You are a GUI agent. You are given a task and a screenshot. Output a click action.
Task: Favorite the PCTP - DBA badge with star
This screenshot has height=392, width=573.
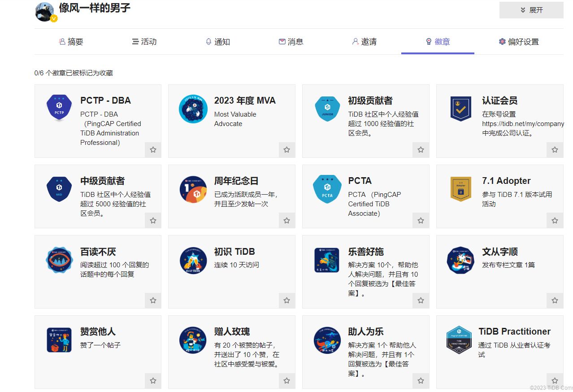tap(153, 150)
